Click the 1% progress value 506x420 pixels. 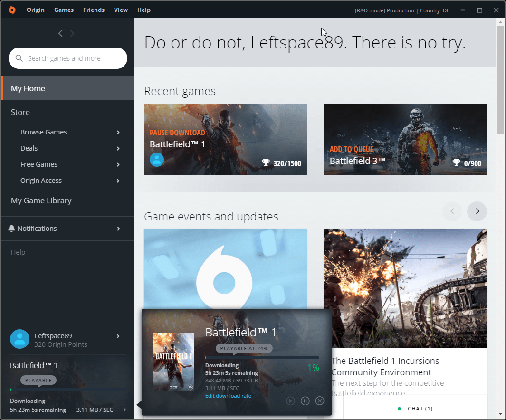pos(314,368)
